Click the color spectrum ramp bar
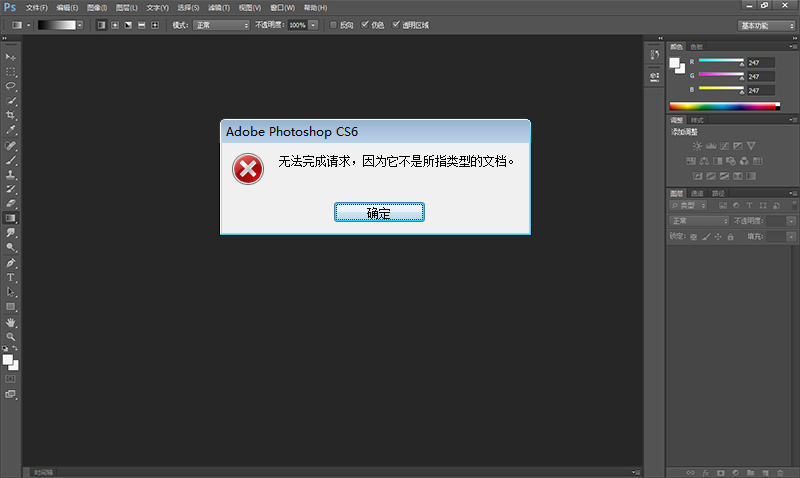This screenshot has height=478, width=800. click(x=725, y=106)
